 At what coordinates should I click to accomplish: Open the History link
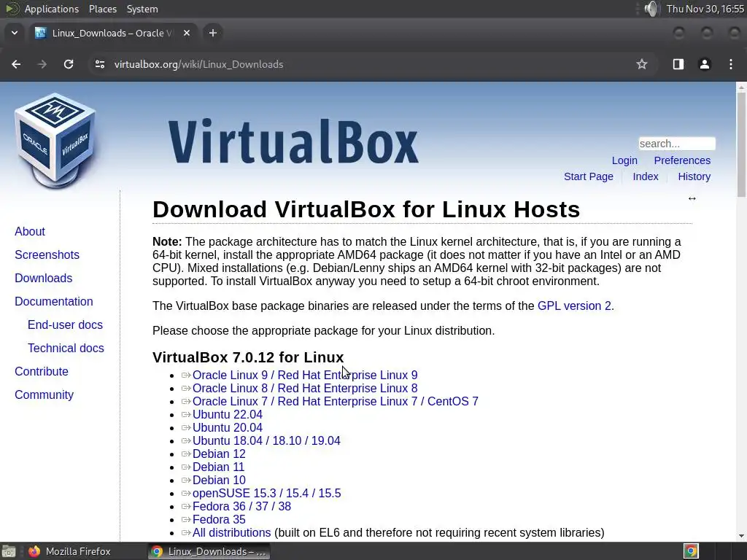tap(694, 176)
